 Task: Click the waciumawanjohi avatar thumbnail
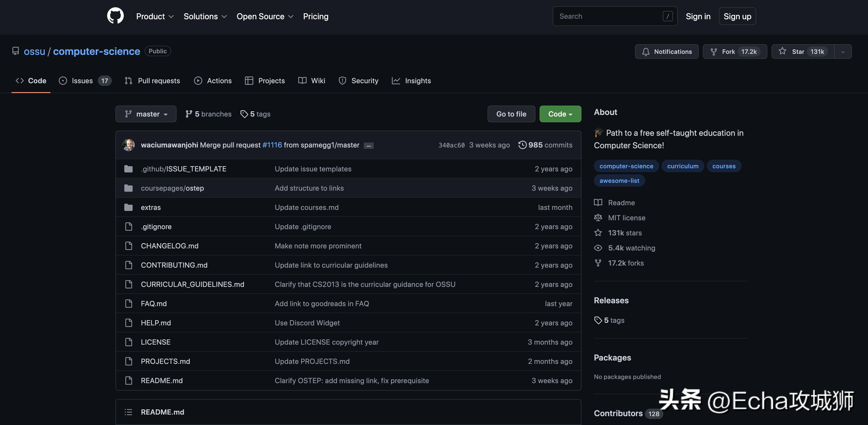pos(128,145)
